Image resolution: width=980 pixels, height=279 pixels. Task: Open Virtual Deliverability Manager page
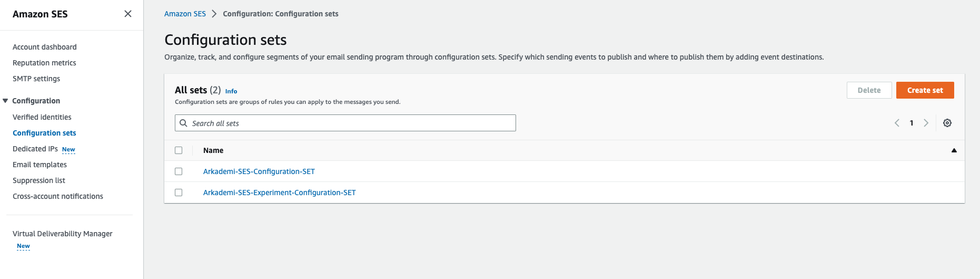click(62, 234)
